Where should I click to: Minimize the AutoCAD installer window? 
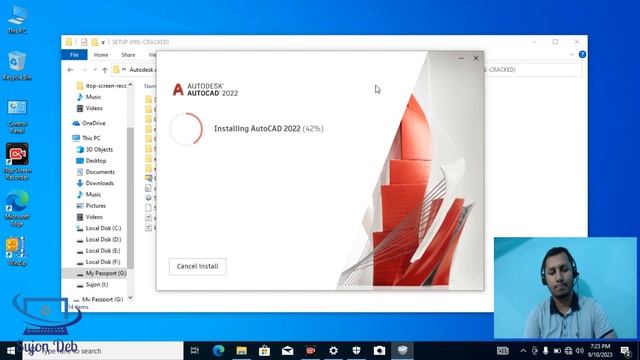[x=461, y=58]
